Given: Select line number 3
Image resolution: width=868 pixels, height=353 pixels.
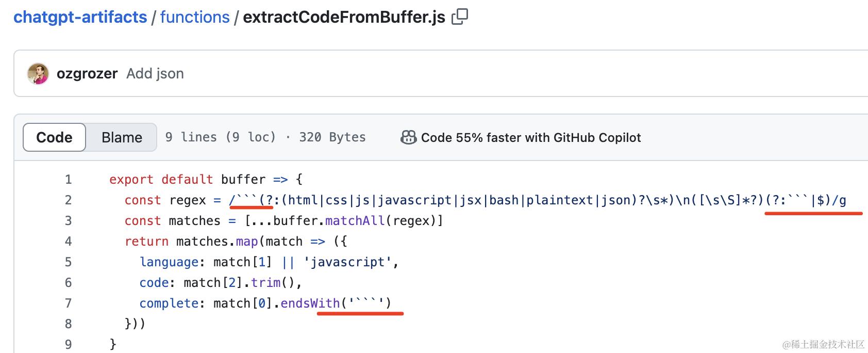Looking at the screenshot, I should [68, 221].
